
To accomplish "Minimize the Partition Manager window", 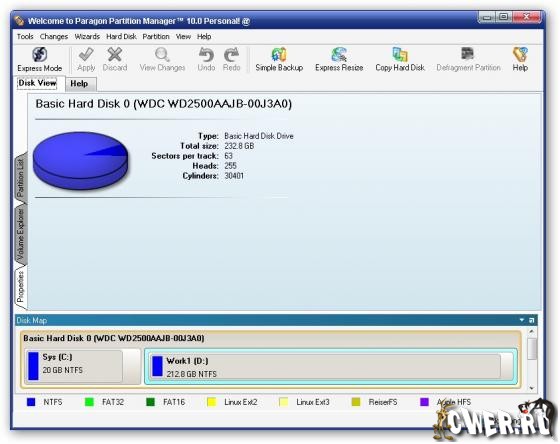I will point(487,17).
